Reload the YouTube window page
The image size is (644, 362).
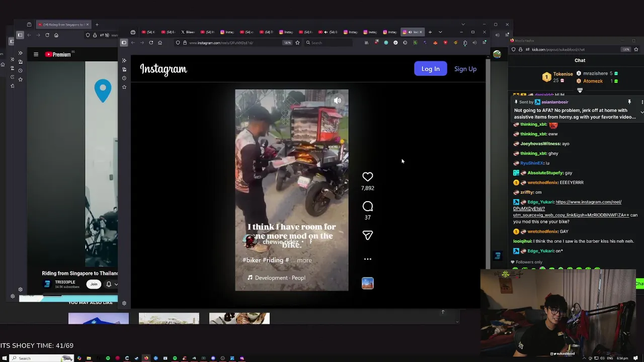(x=47, y=35)
